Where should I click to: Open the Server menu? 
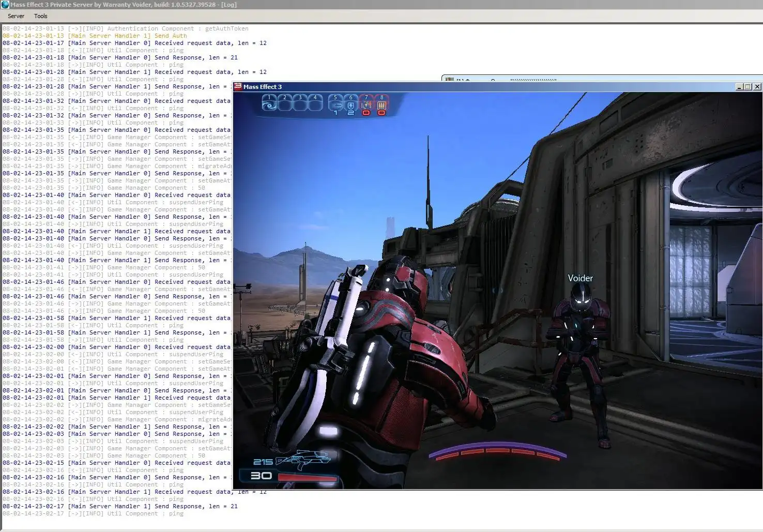pos(16,16)
